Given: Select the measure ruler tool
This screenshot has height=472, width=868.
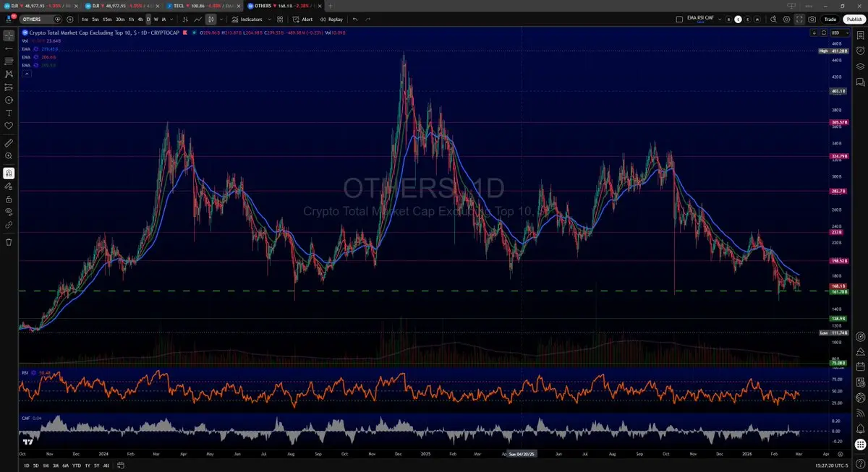Looking at the screenshot, I should (x=9, y=142).
